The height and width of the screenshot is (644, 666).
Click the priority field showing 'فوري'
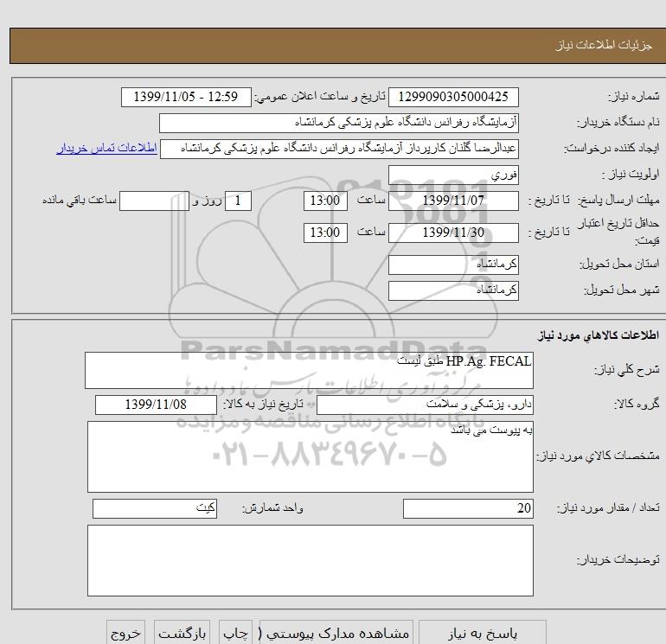click(453, 175)
